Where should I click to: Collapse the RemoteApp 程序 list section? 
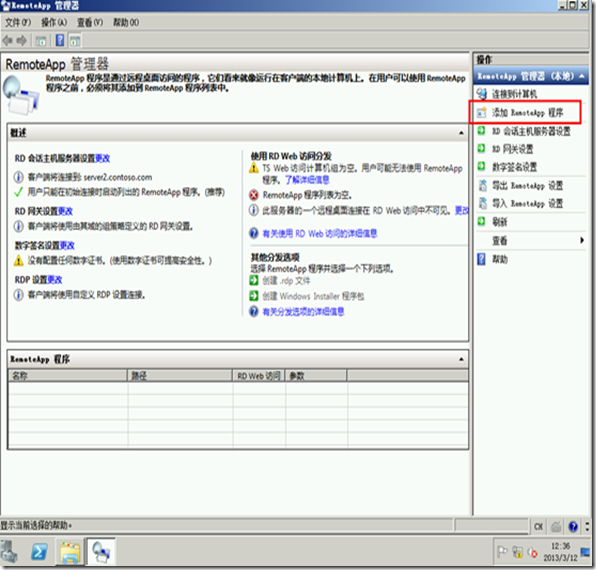tap(461, 359)
